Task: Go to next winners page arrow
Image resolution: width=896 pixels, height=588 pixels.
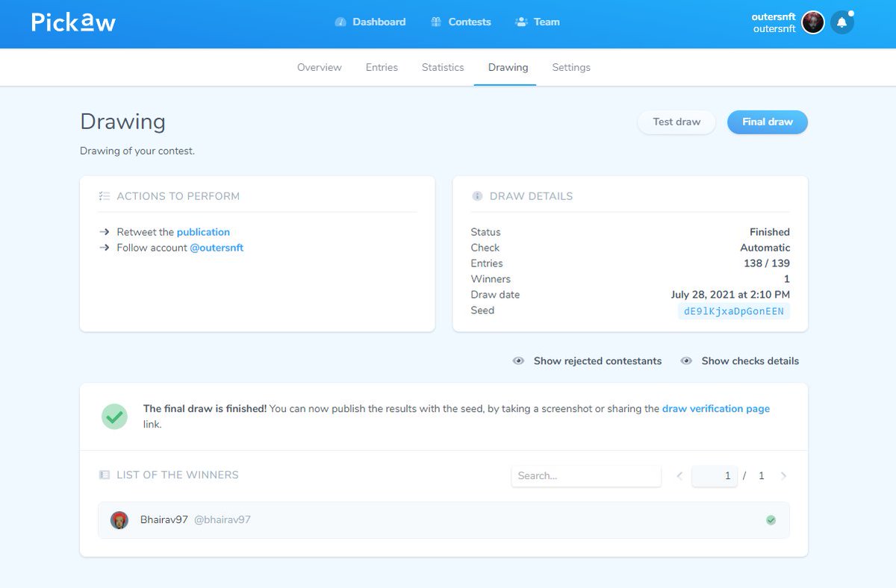Action: coord(783,476)
